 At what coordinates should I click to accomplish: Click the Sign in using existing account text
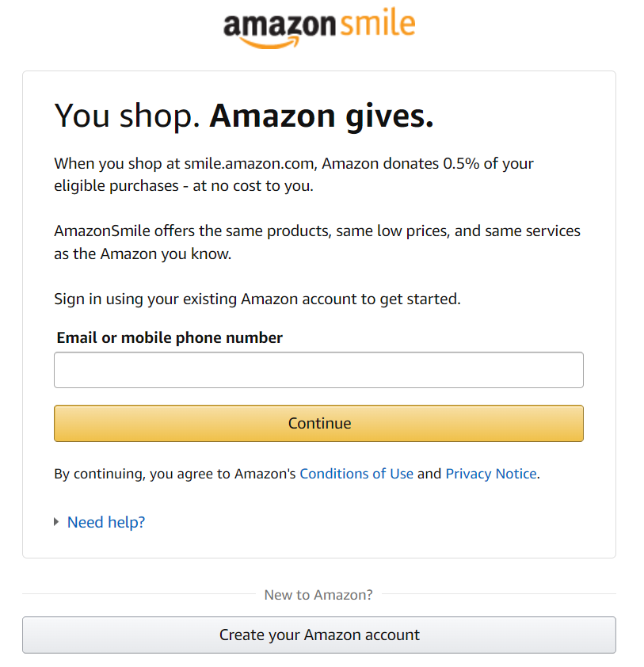point(257,299)
